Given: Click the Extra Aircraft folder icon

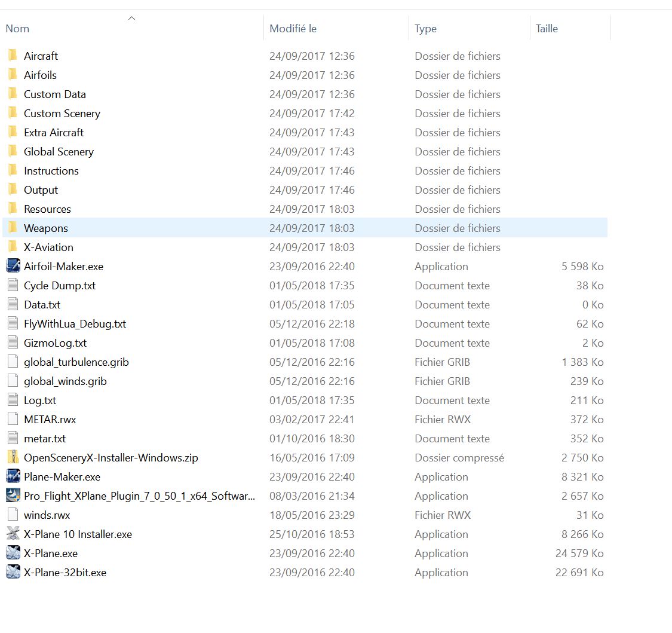Looking at the screenshot, I should 13,132.
